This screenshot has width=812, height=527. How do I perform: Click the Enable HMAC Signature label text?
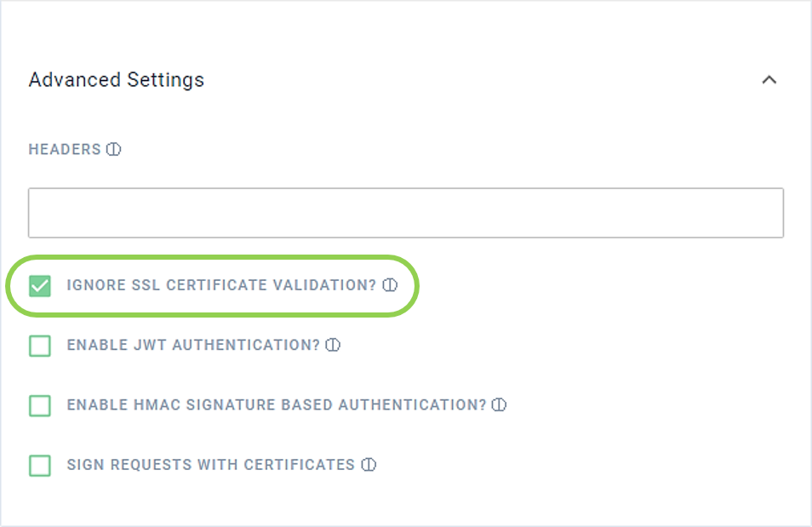[277, 404]
